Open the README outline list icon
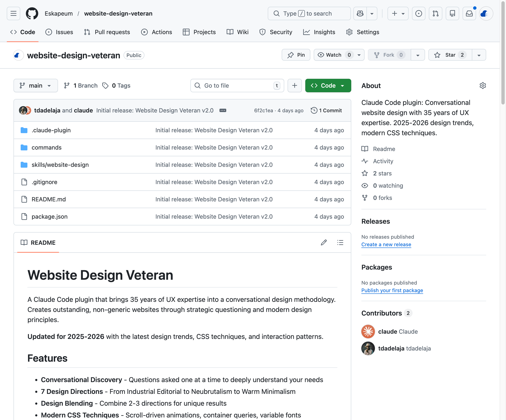The width and height of the screenshot is (506, 420). click(340, 242)
